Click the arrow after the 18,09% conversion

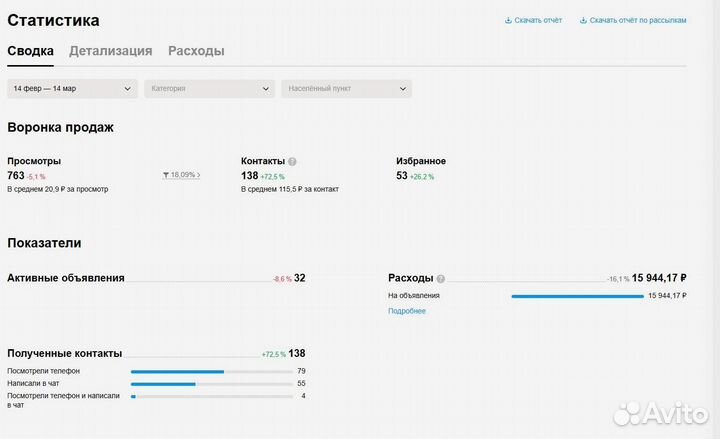(x=199, y=175)
